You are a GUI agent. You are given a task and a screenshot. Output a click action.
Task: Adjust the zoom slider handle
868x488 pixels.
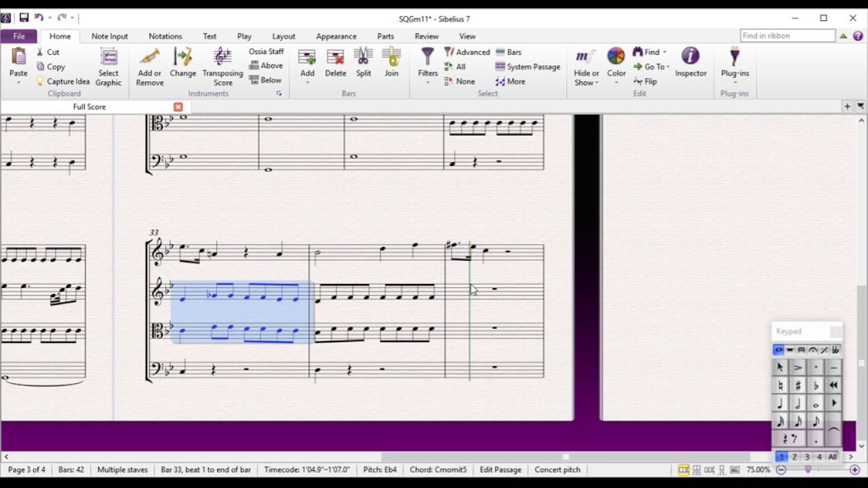(808, 470)
